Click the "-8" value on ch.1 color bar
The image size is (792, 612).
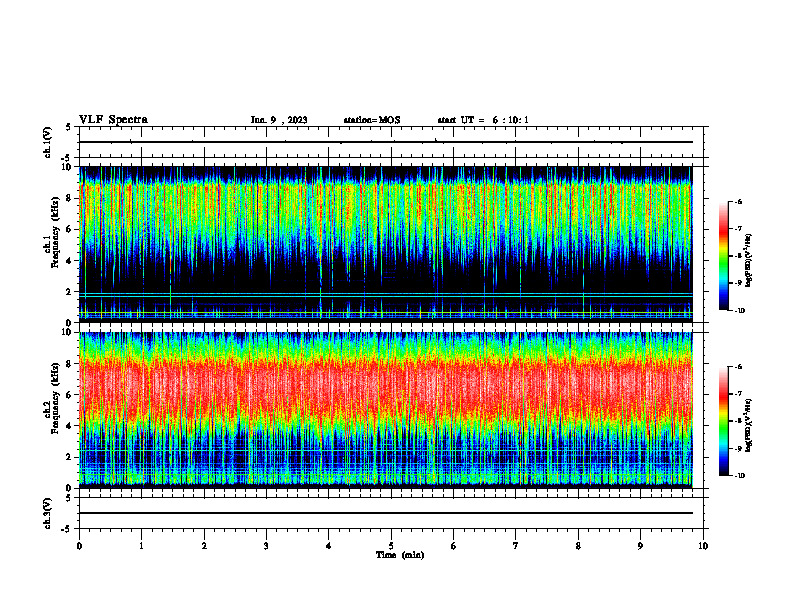[x=738, y=256]
